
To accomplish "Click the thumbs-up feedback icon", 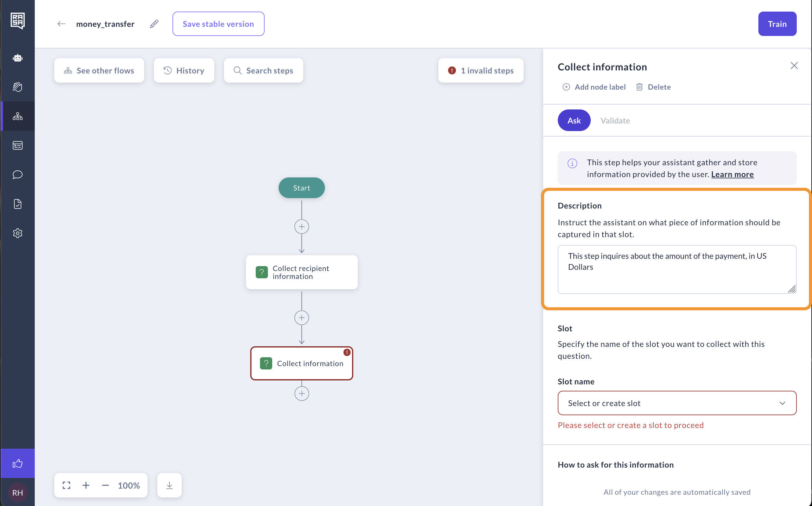I will point(17,464).
